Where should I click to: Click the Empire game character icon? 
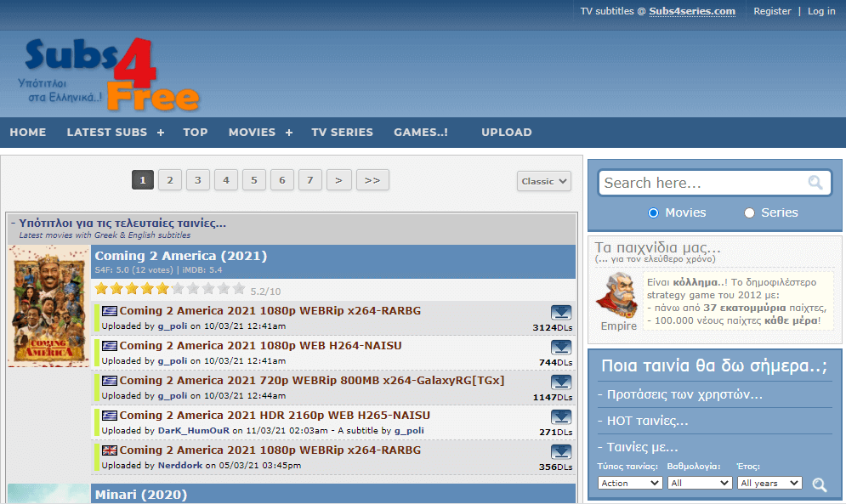[x=617, y=296]
